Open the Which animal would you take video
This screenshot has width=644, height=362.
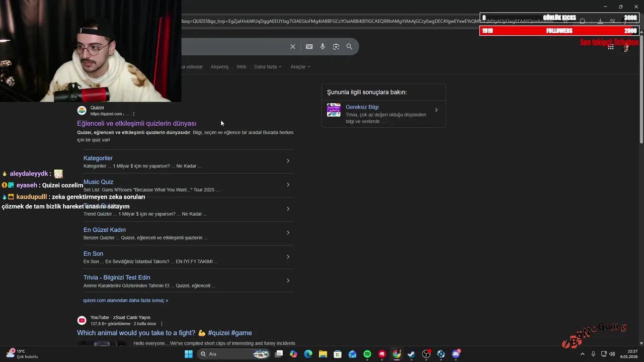[x=165, y=333]
